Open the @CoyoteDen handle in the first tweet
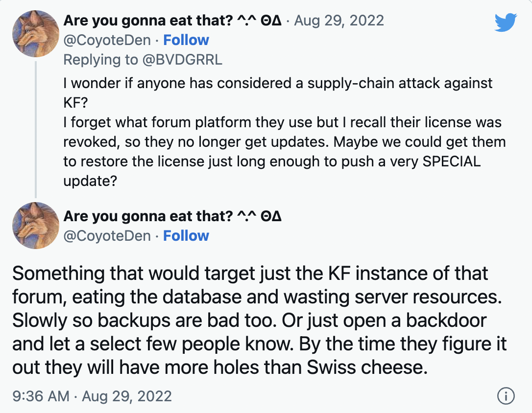Viewport: 532px width, 413px height. [x=107, y=40]
